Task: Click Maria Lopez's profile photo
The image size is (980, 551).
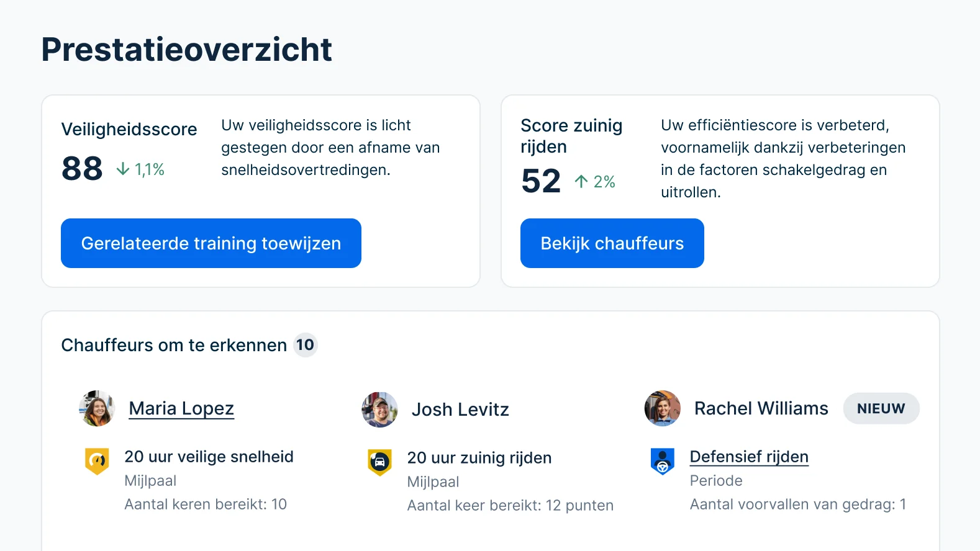Action: click(97, 408)
